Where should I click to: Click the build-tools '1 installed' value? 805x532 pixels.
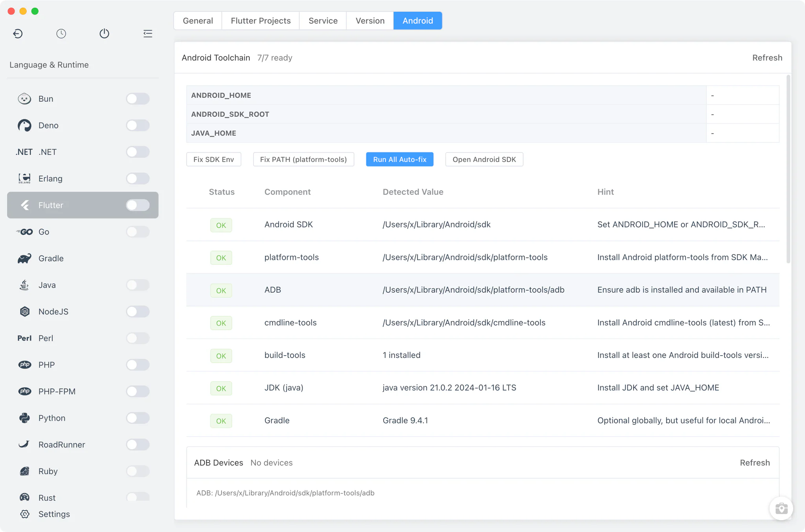click(401, 355)
